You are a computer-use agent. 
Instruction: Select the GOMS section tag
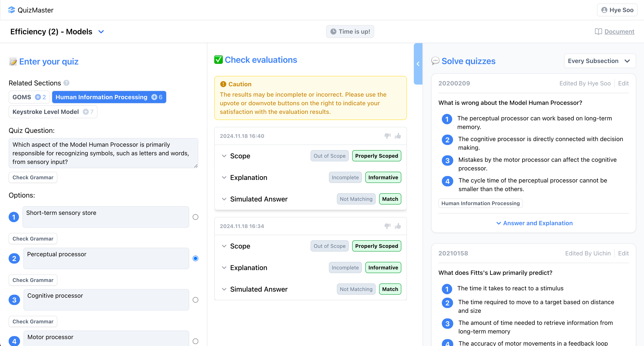click(x=29, y=97)
